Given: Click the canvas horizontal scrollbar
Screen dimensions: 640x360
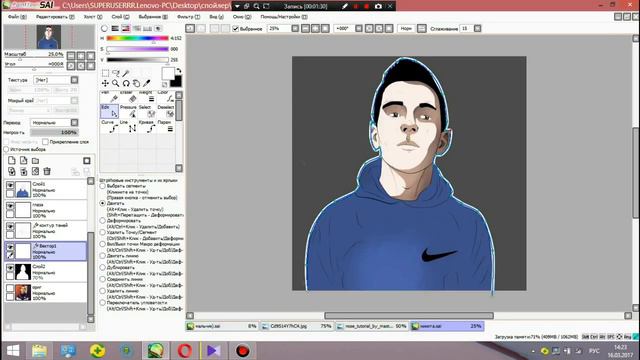Looking at the screenshot, I should [409, 316].
